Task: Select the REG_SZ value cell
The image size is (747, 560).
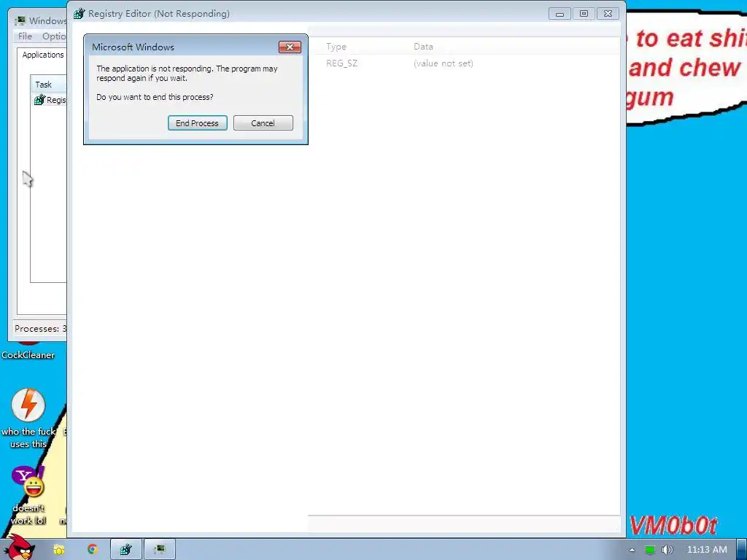Action: pyautogui.click(x=341, y=63)
